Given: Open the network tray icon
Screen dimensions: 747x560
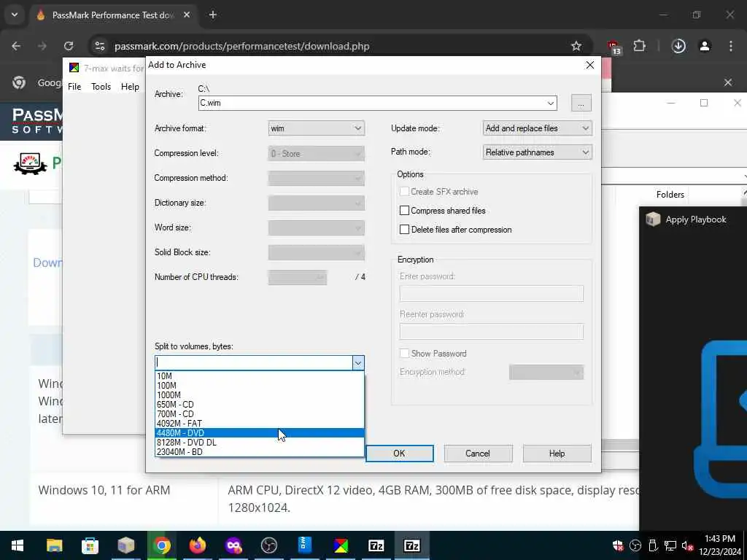Looking at the screenshot, I should click(x=670, y=545).
